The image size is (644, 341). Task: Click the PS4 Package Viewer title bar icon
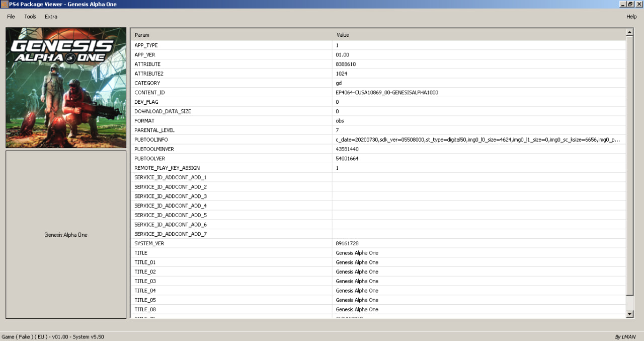4,4
